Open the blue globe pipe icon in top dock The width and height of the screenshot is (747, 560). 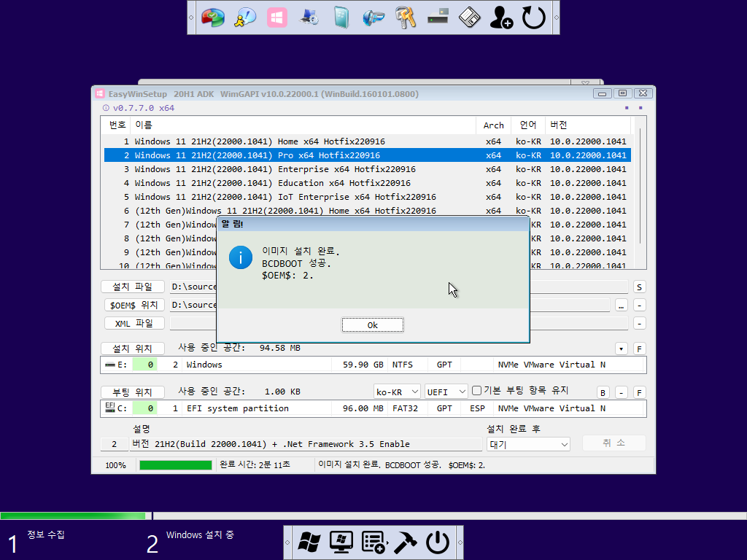373,18
